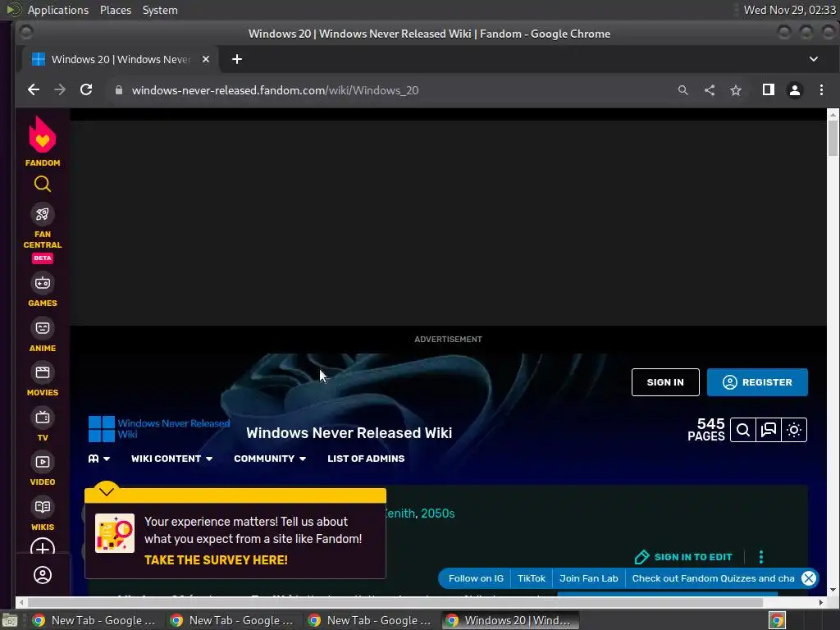Expand the Chrome tab search chevron

coord(813,59)
